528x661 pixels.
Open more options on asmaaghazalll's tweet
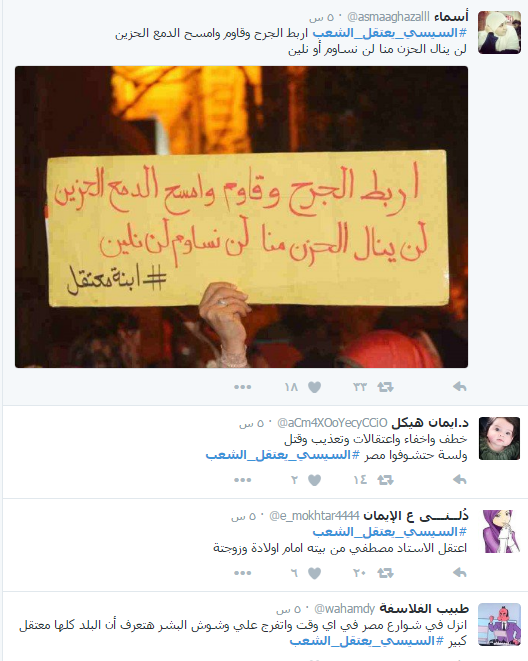pos(243,387)
